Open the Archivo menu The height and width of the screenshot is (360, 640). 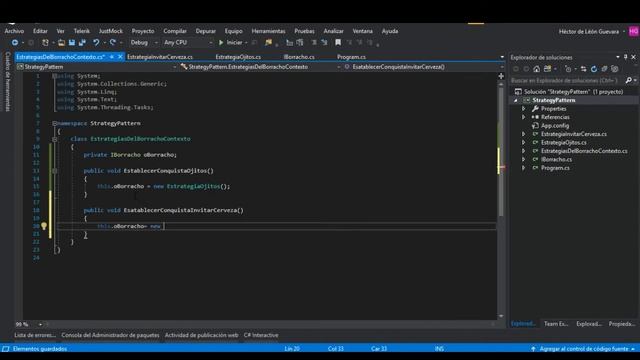pyautogui.click(x=14, y=31)
